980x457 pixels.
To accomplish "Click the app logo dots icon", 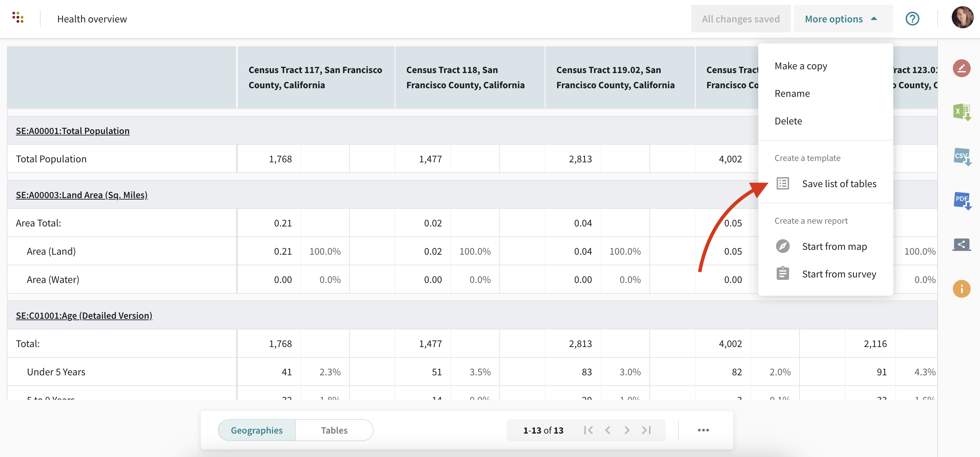I will (x=18, y=18).
